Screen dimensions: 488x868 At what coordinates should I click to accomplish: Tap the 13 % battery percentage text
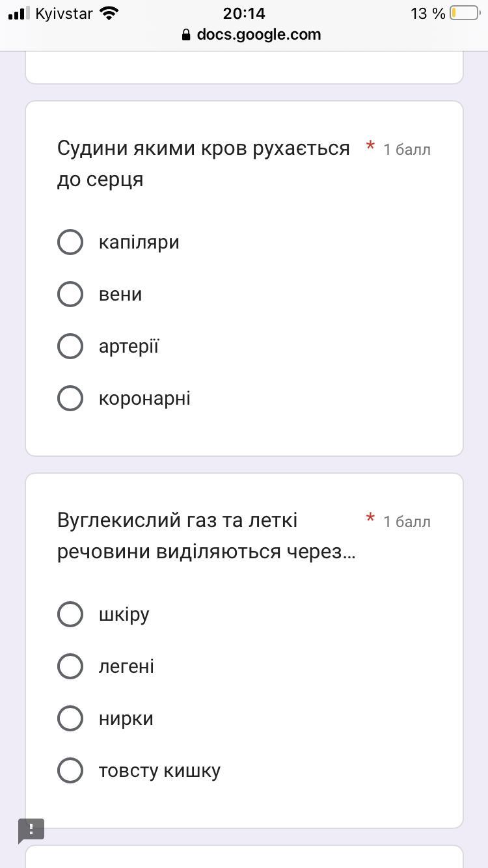(x=427, y=13)
